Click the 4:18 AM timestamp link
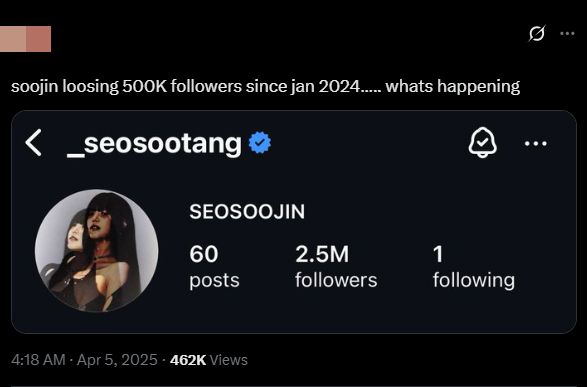Image resolution: width=587 pixels, height=387 pixels. point(38,360)
